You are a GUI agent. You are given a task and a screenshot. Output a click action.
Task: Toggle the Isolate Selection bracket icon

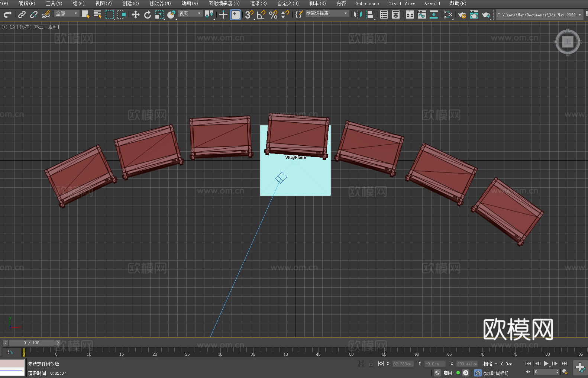click(361, 364)
